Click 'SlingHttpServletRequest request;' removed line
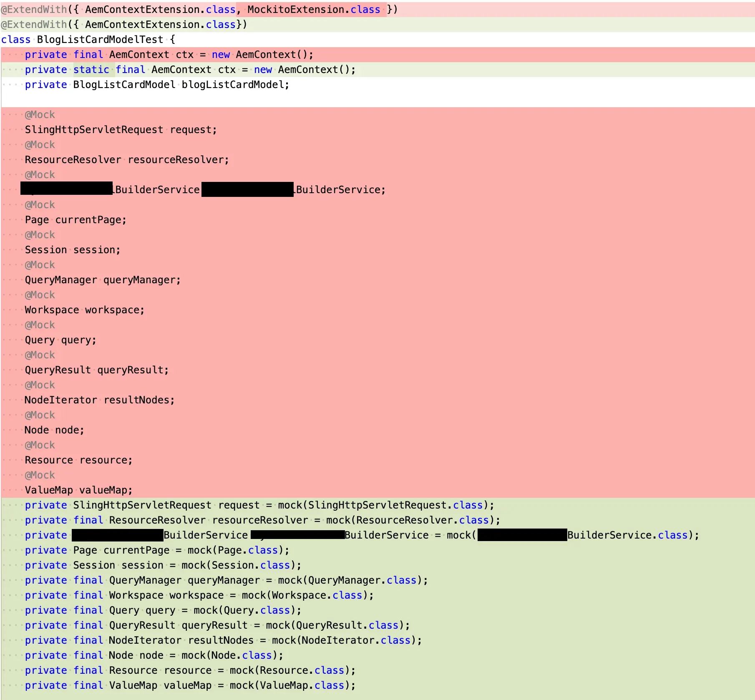Screen dimensions: 755x700 pyautogui.click(x=377, y=129)
